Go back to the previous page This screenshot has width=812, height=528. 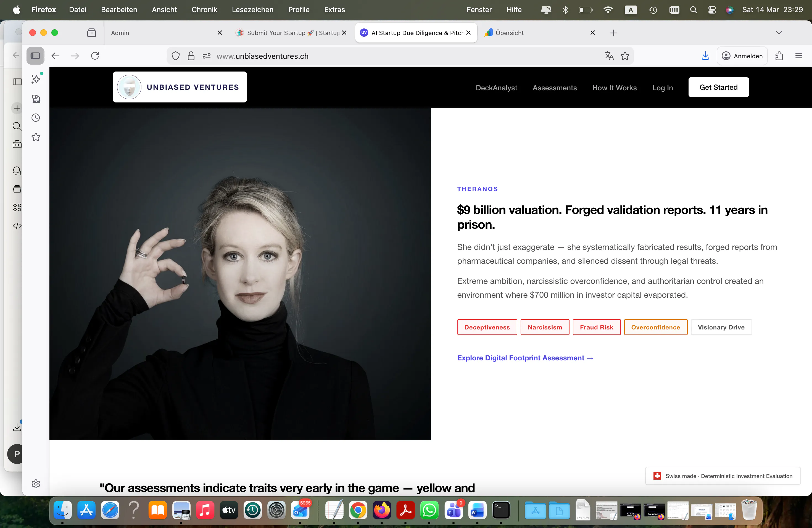(x=55, y=56)
